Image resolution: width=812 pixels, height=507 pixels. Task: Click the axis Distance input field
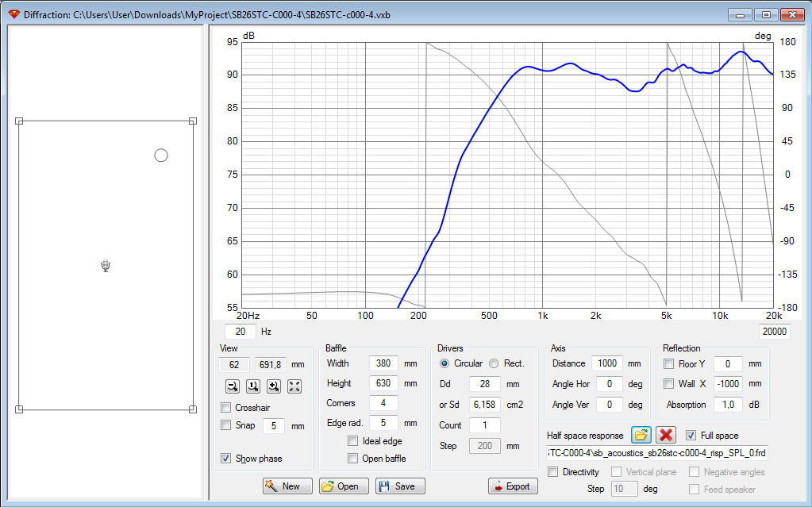[x=607, y=363]
